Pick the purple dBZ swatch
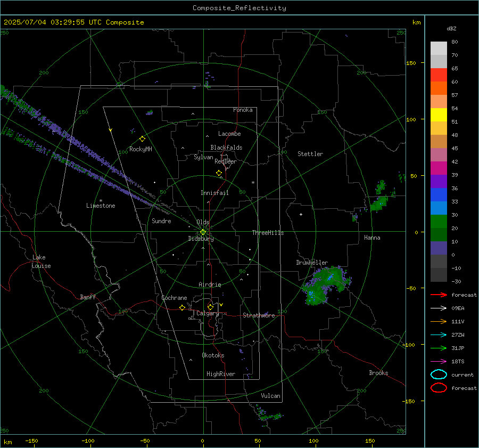Viewport: 479px width, 448px height. tap(439, 182)
